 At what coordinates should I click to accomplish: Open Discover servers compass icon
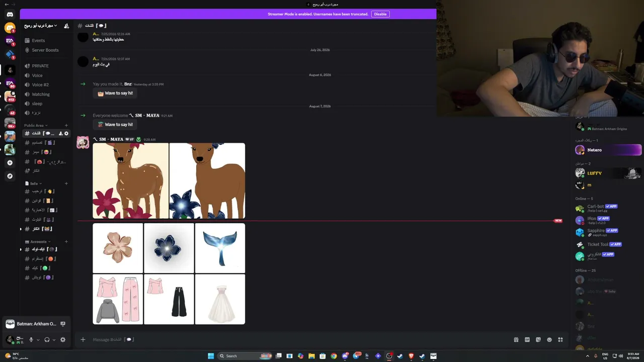10,176
